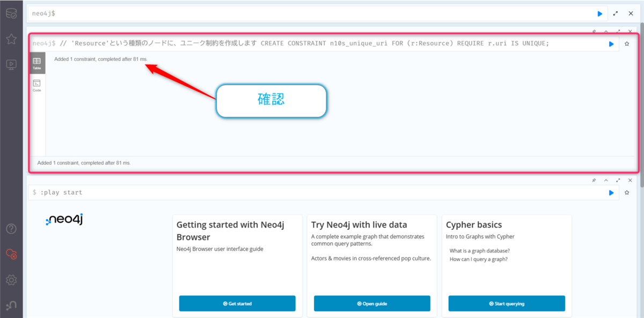Click 'What is a graph database?' text

tap(480, 251)
